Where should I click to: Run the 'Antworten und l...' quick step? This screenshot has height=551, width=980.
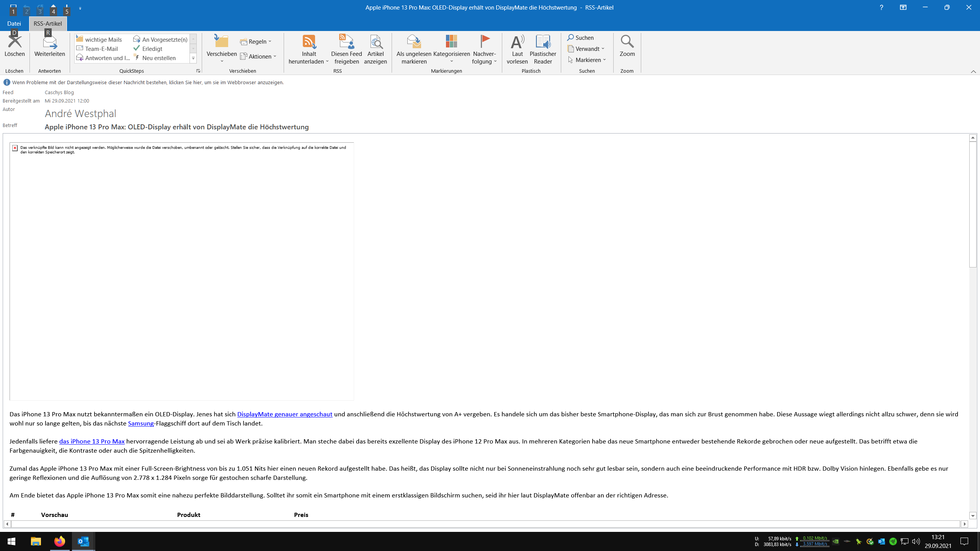[x=103, y=58]
